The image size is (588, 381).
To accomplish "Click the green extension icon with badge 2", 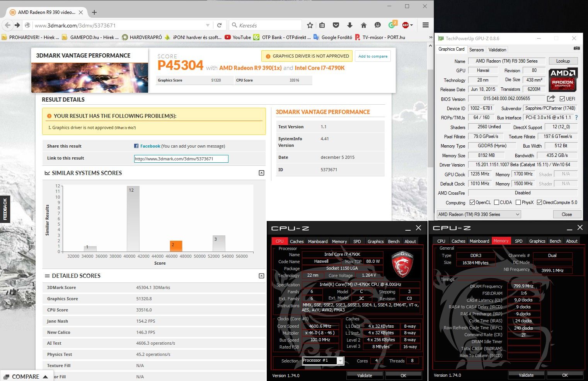I will pos(392,25).
